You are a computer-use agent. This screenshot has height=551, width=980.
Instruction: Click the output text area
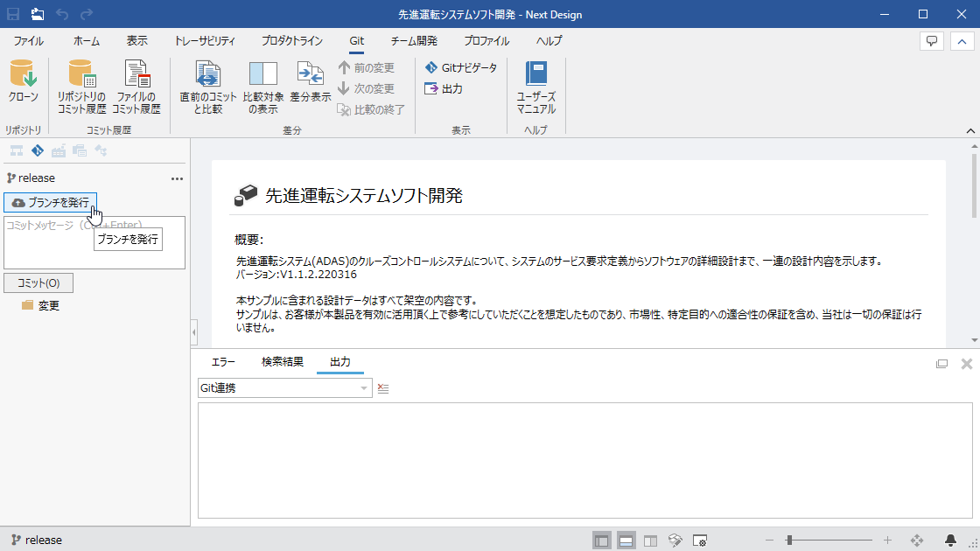pyautogui.click(x=585, y=460)
